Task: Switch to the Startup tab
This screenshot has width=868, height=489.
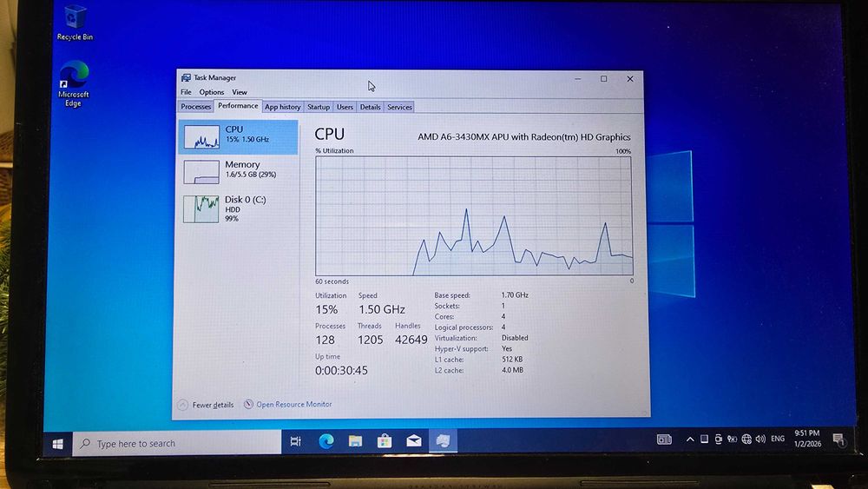Action: click(x=319, y=107)
